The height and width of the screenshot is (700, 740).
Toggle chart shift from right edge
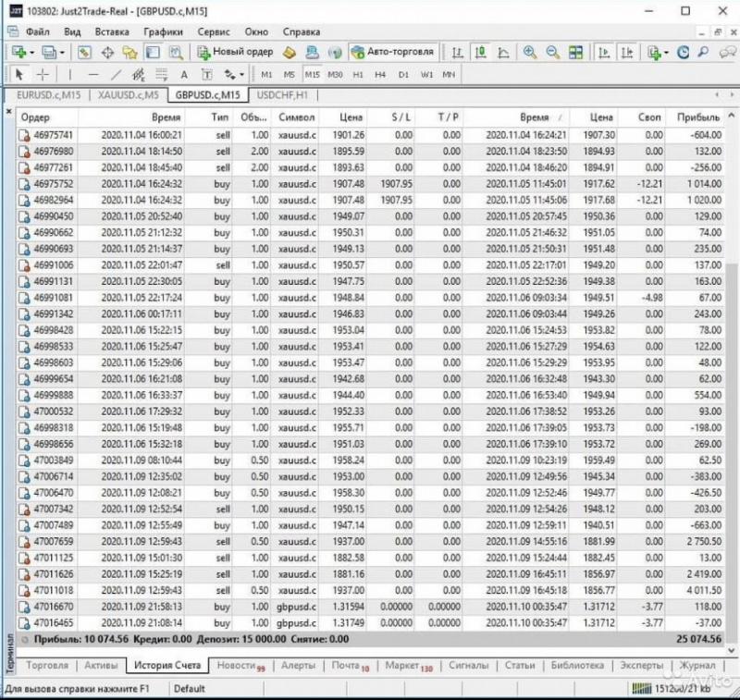(627, 53)
